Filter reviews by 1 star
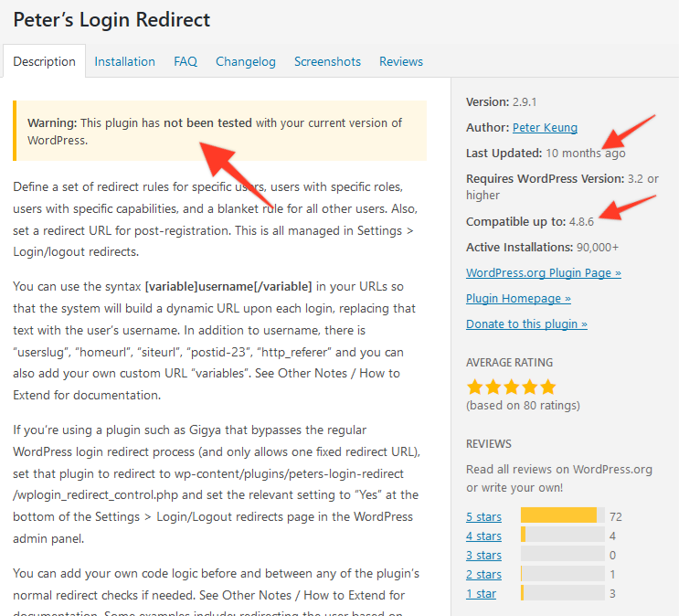The width and height of the screenshot is (679, 616). coord(481,593)
